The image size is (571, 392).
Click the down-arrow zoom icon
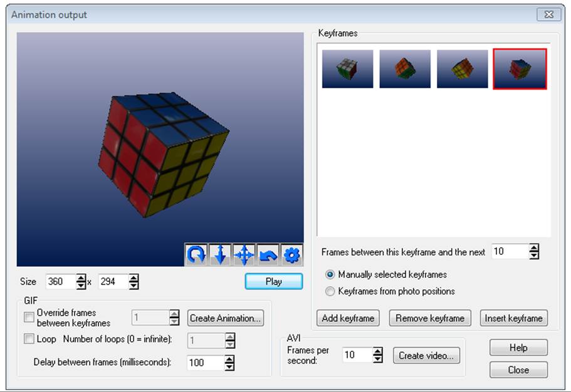[x=220, y=255]
